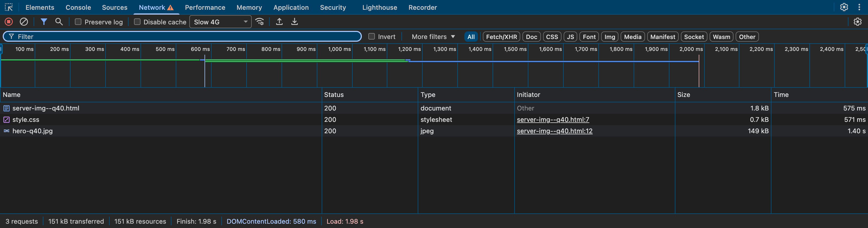Enable Disable cache checkbox
This screenshot has width=868, height=228.
coord(137,22)
